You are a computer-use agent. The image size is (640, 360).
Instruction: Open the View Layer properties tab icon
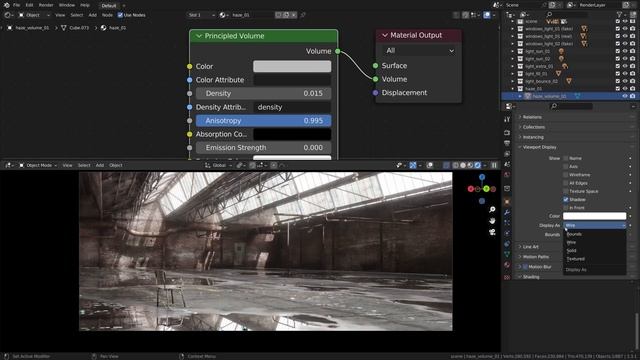click(x=507, y=154)
